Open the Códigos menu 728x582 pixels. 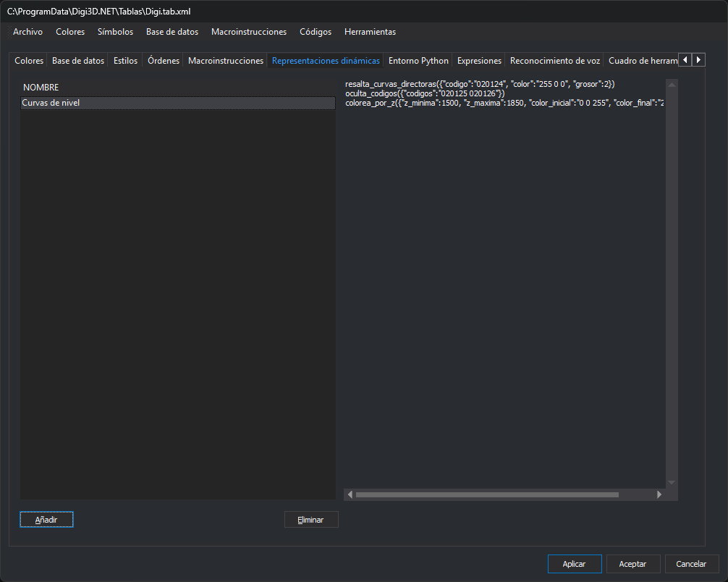coord(316,32)
